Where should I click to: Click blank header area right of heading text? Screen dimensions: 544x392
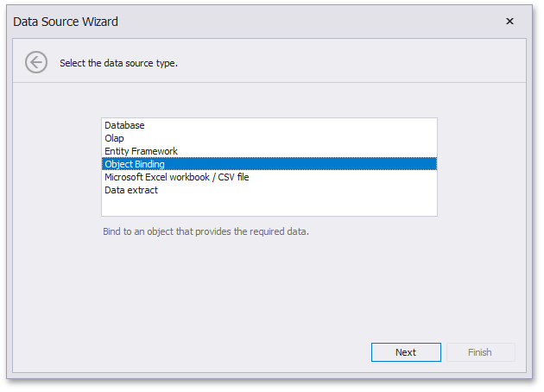[345, 63]
